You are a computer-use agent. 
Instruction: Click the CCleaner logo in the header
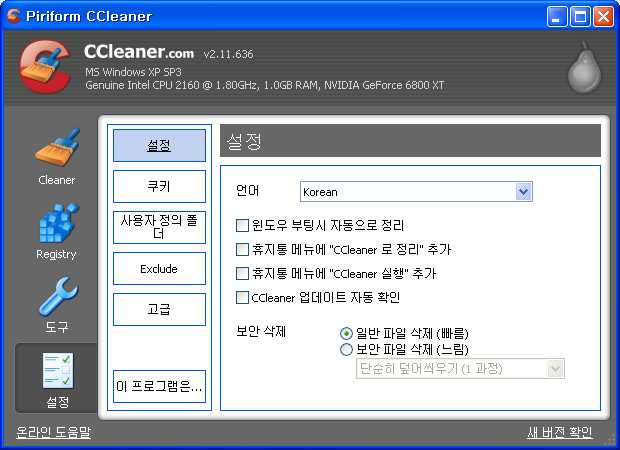pos(45,67)
